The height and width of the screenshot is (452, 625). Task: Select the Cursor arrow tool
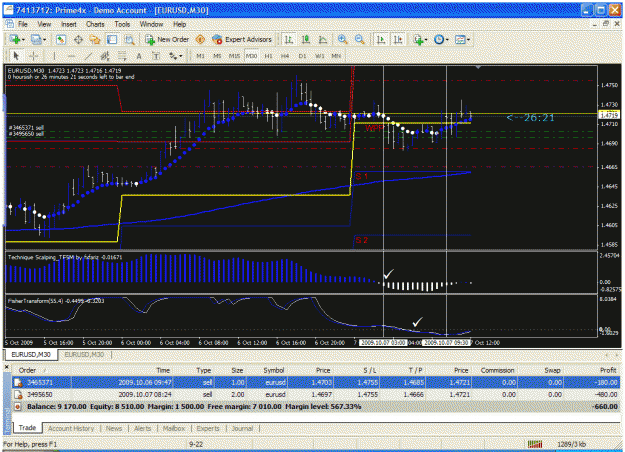coord(16,56)
